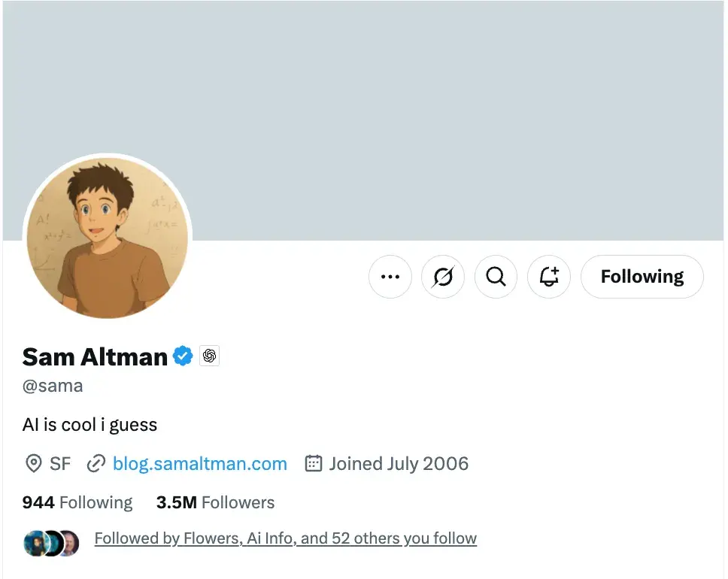Search this profile's posts with magnifier icon
728x579 pixels.
click(496, 277)
